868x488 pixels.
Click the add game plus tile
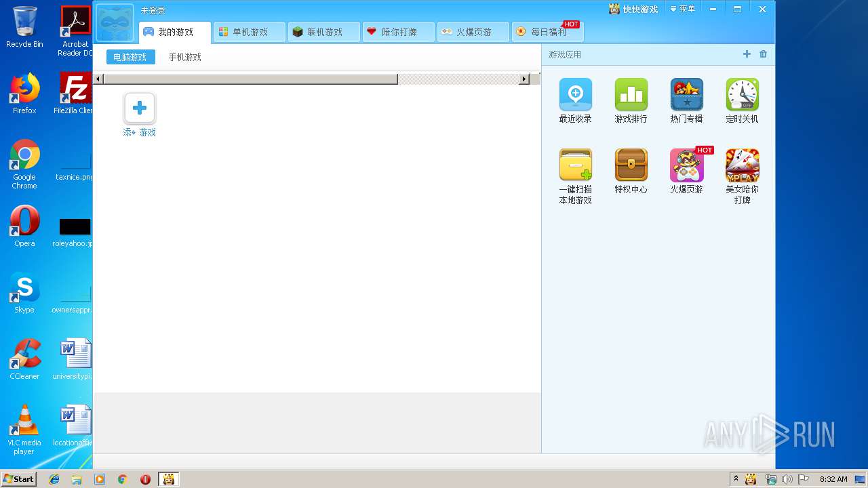tap(140, 108)
